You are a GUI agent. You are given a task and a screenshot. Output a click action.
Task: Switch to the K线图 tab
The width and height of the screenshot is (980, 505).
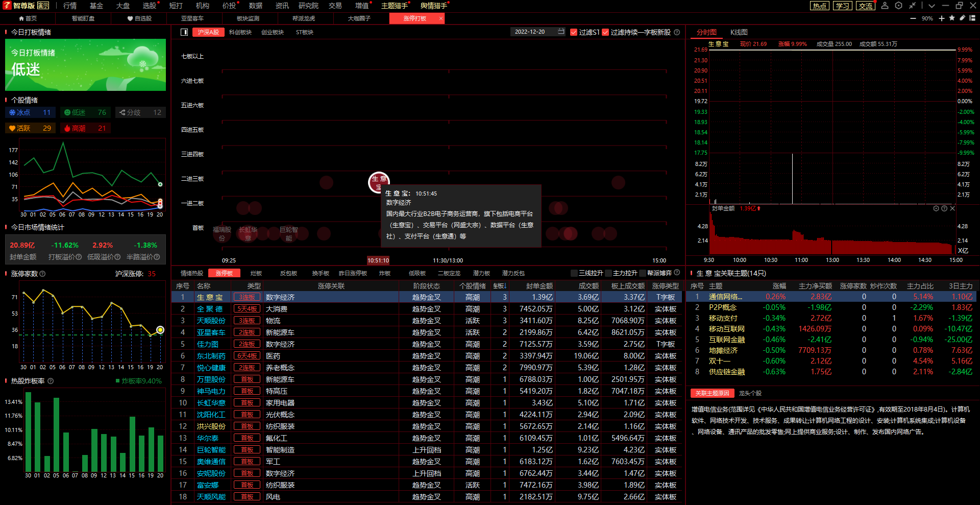[739, 32]
